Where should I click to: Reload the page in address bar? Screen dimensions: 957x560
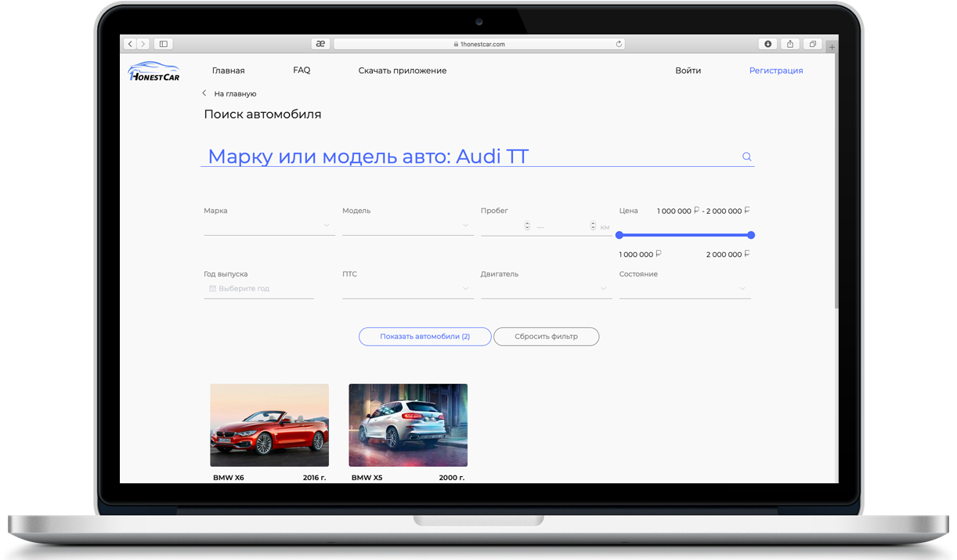click(619, 45)
